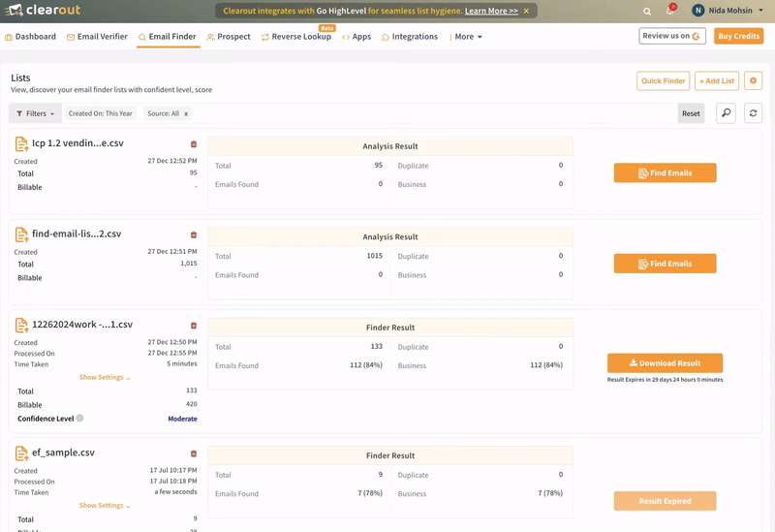775x532 pixels.
Task: Open the search magnifier in the top bar
Action: [x=647, y=11]
